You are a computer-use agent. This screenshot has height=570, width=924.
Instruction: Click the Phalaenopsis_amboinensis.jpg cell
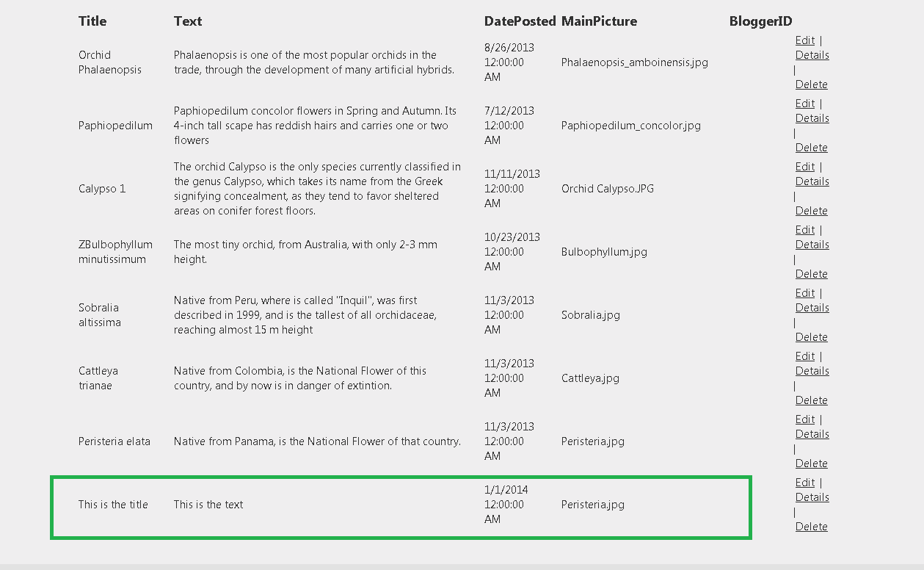point(634,62)
